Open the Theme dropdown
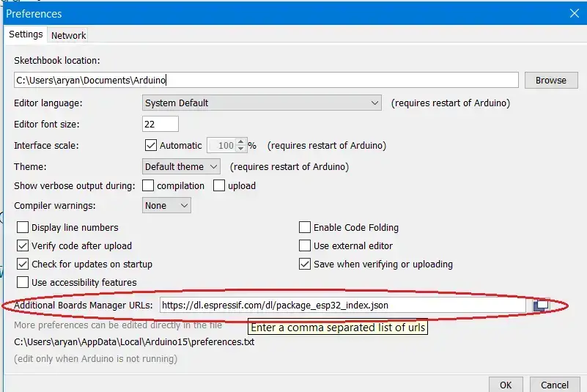587x392 pixels. [x=181, y=166]
